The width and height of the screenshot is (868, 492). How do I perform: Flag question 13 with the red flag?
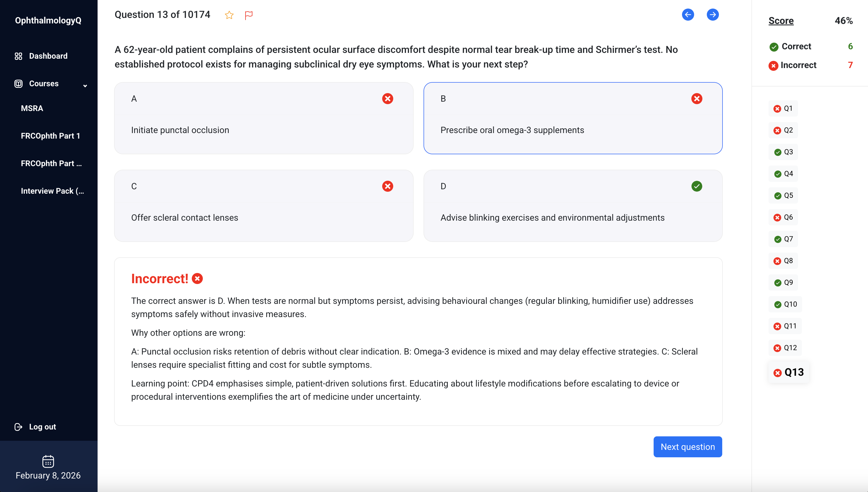pyautogui.click(x=249, y=15)
